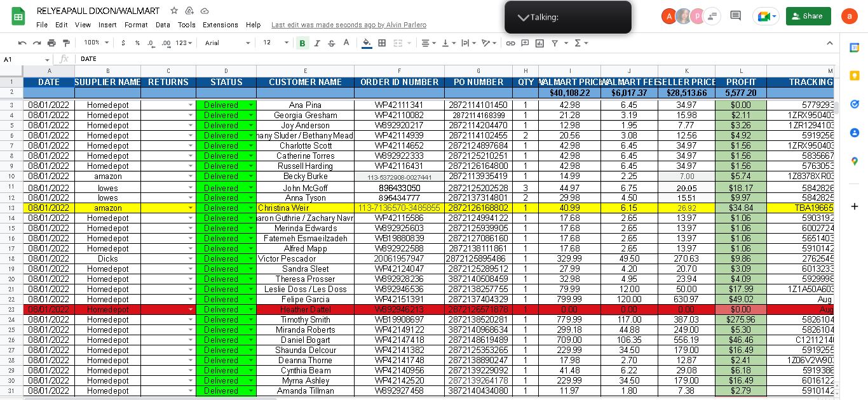Open the horizontal align dropdown
The width and height of the screenshot is (868, 400).
pos(428,43)
